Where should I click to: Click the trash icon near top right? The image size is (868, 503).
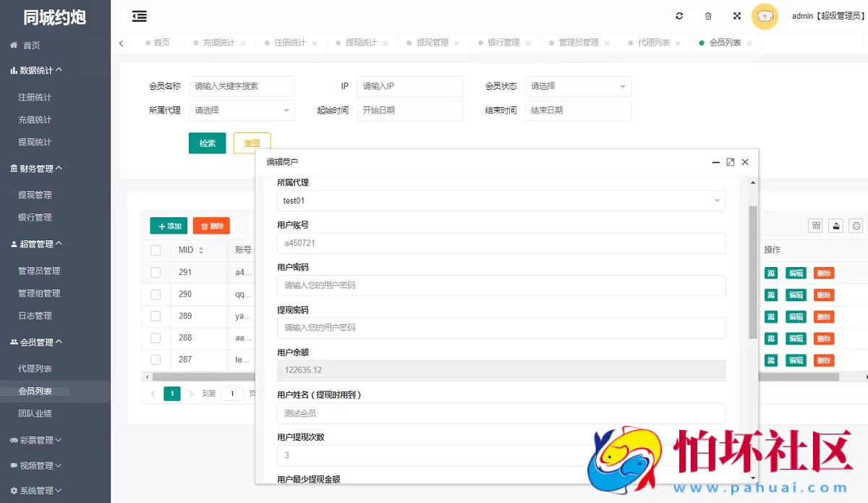coord(708,15)
